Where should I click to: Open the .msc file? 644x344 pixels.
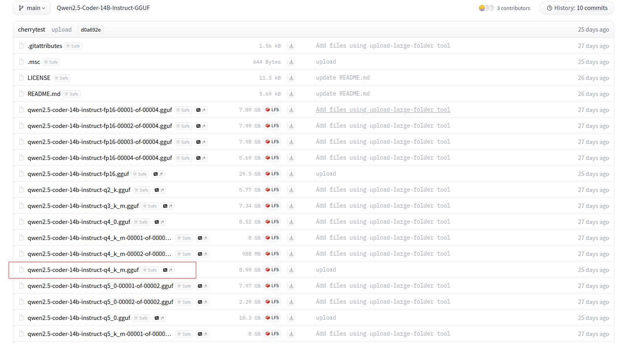(34, 62)
